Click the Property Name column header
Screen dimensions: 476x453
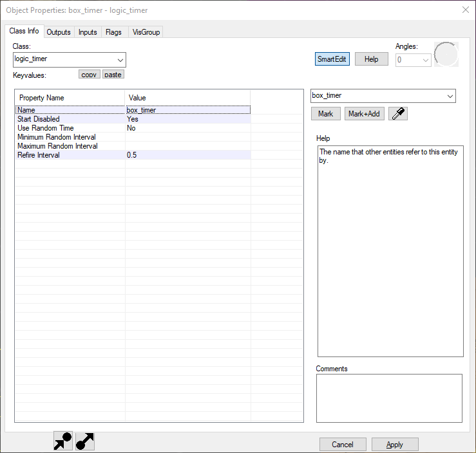[x=70, y=98]
